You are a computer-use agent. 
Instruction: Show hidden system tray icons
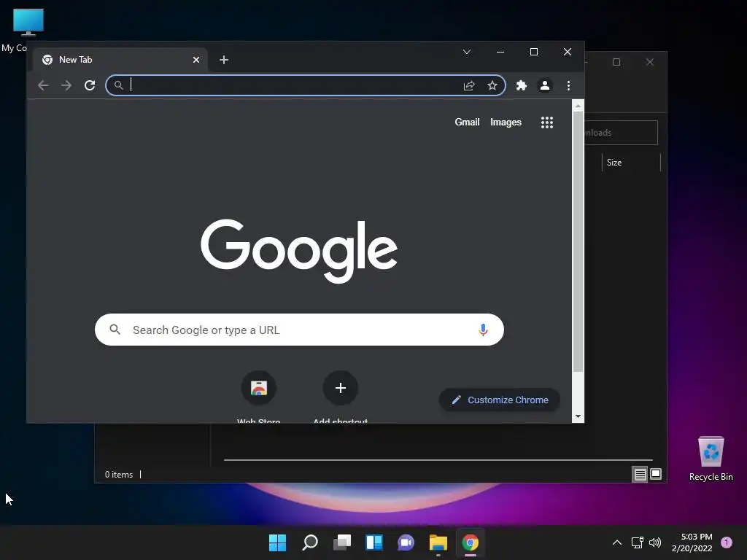click(617, 542)
